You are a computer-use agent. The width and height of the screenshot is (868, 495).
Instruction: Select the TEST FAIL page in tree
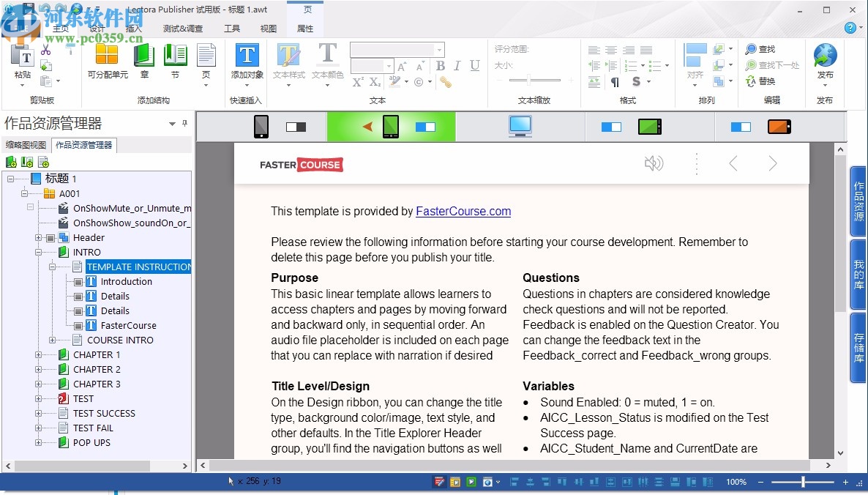coord(93,428)
